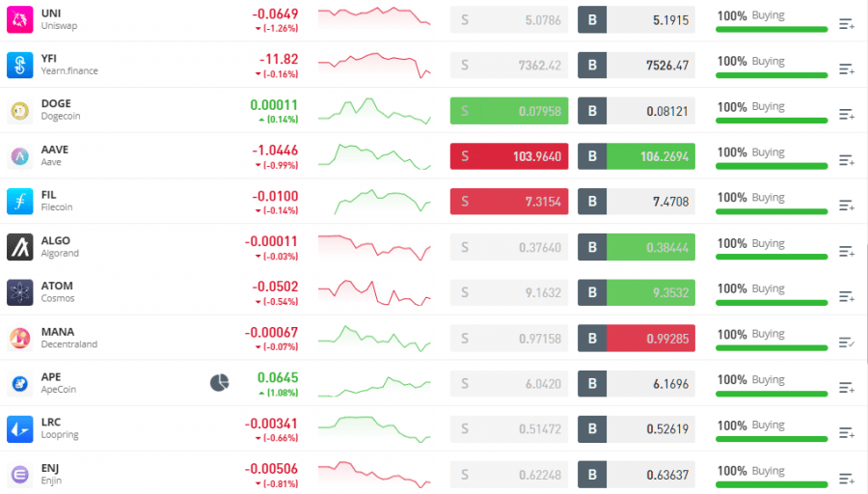Add APE to a watchlist

(847, 388)
